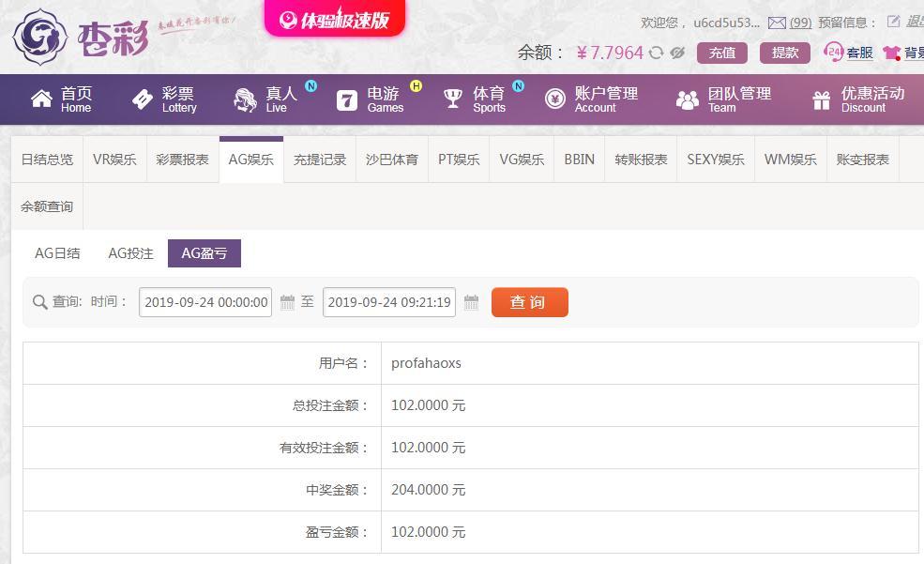
Task: Open the mail envelope icon
Action: [x=777, y=23]
